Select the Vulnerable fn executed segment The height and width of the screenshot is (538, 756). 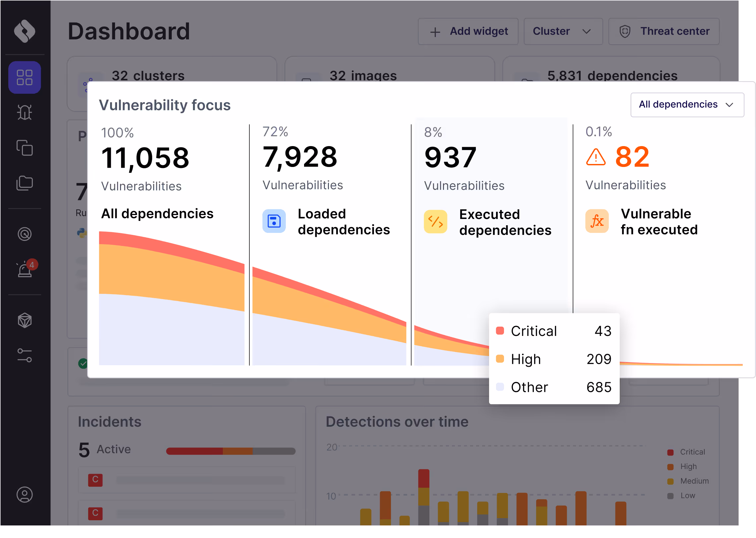pyautogui.click(x=658, y=221)
